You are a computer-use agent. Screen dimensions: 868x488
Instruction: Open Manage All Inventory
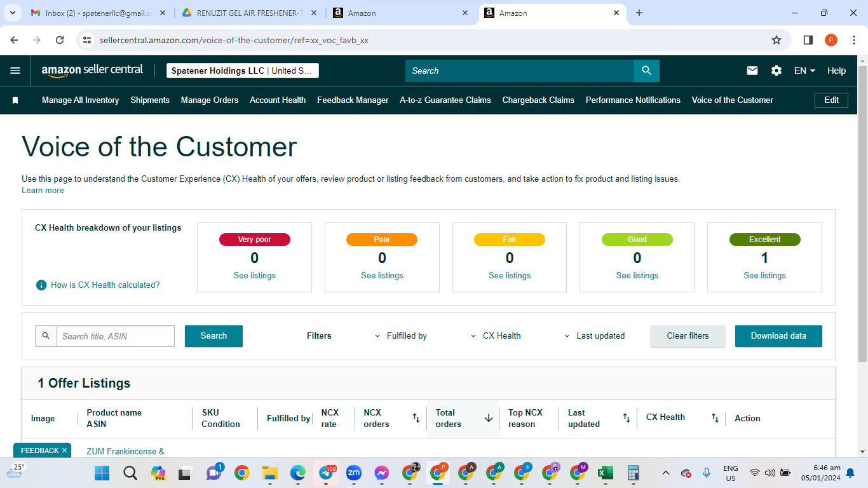click(x=80, y=100)
